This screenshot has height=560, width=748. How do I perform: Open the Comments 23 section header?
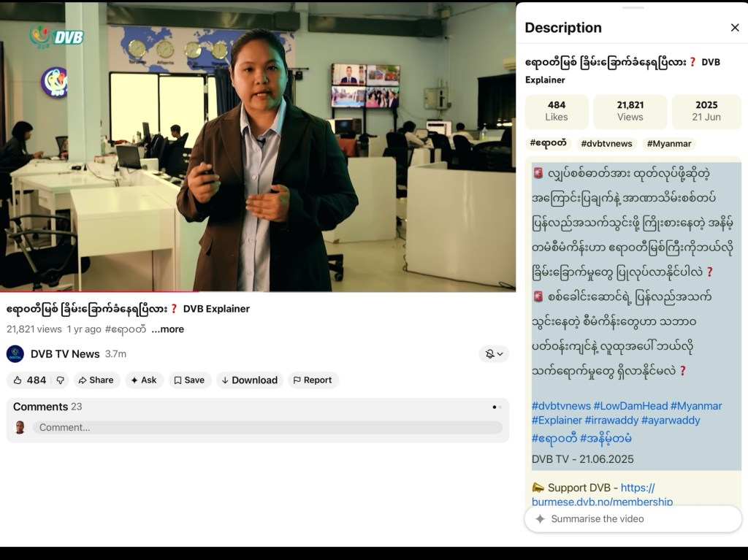tap(47, 407)
